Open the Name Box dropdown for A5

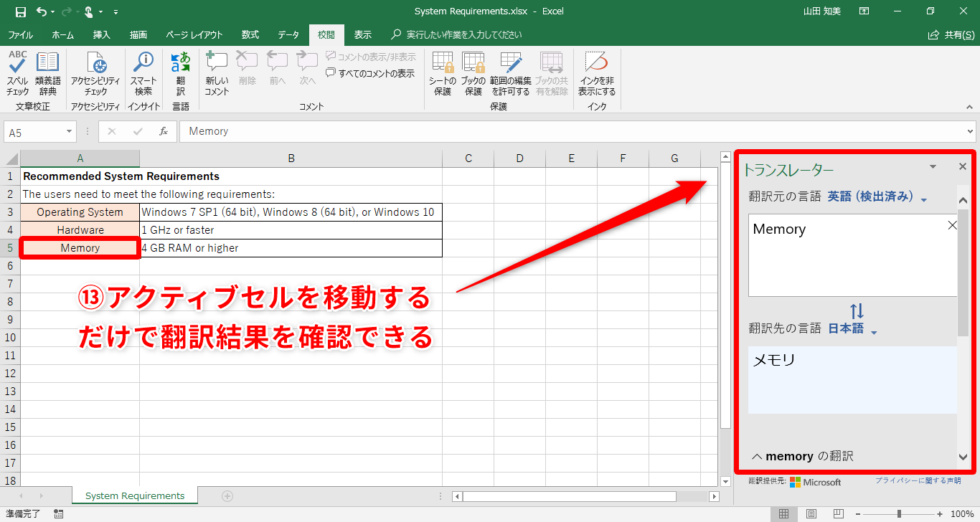pos(69,132)
